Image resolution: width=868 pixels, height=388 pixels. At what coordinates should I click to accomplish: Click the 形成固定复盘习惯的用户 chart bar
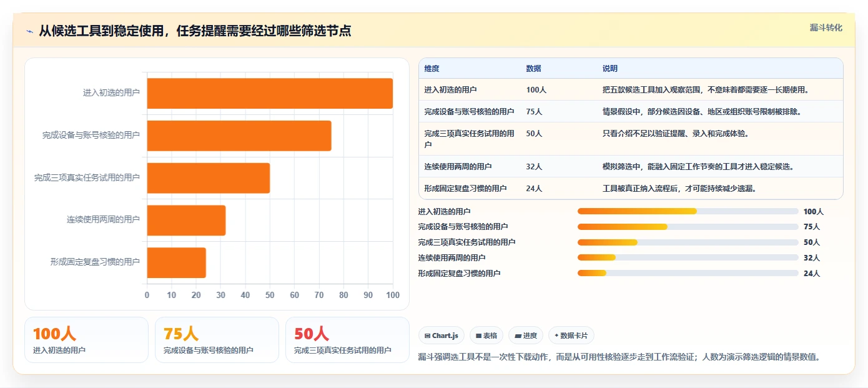[177, 262]
